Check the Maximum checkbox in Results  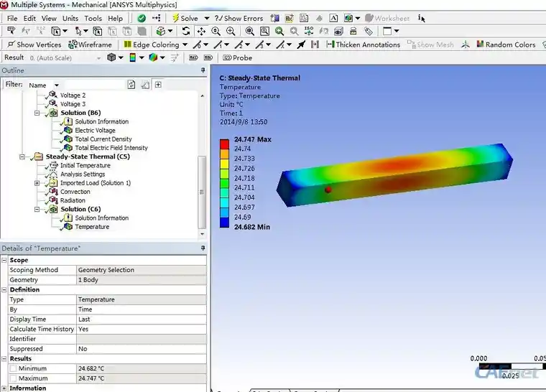(13, 378)
